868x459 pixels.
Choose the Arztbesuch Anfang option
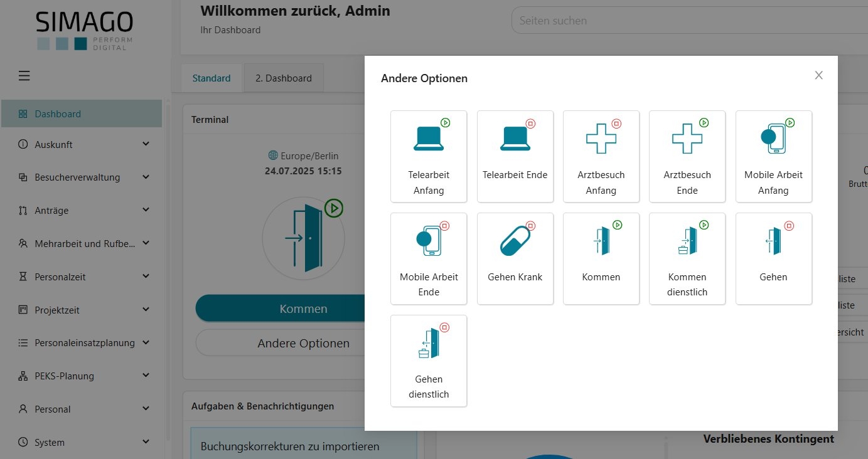pos(601,157)
